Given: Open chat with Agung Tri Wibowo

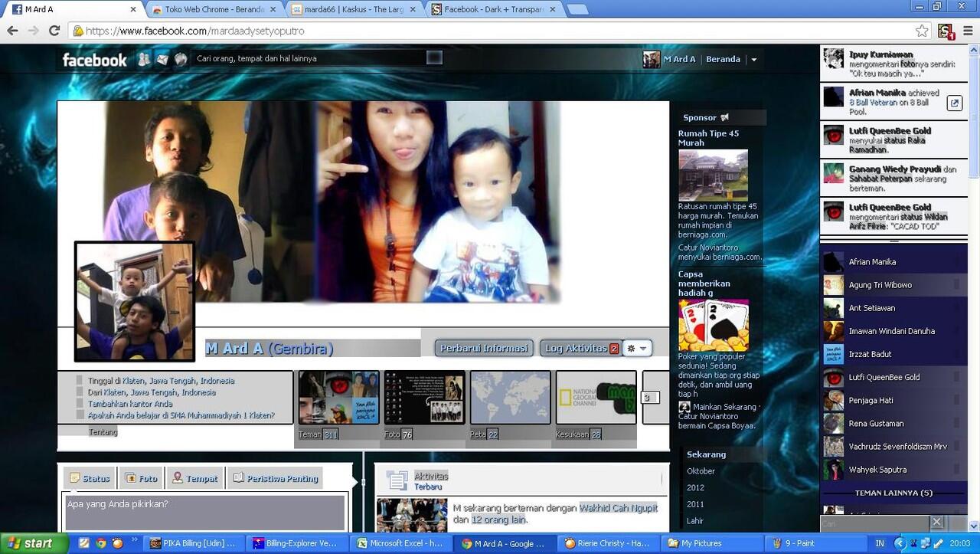Looking at the screenshot, I should coord(893,285).
